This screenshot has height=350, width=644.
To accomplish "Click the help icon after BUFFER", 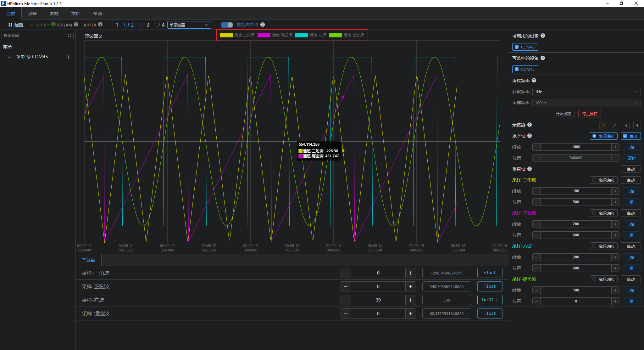I will tap(100, 24).
